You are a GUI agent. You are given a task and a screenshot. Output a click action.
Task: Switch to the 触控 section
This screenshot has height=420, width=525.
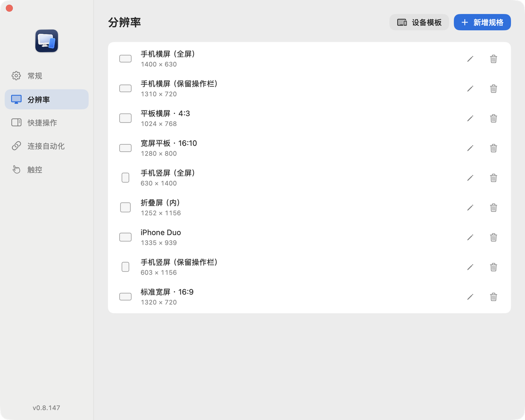[x=47, y=170]
